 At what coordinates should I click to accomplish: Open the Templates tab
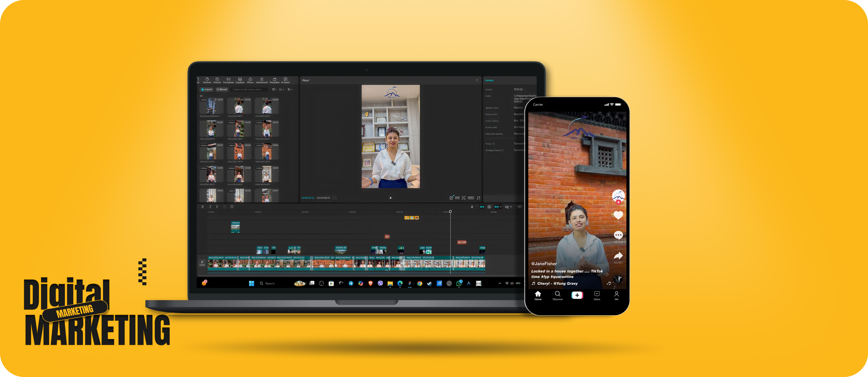(274, 81)
